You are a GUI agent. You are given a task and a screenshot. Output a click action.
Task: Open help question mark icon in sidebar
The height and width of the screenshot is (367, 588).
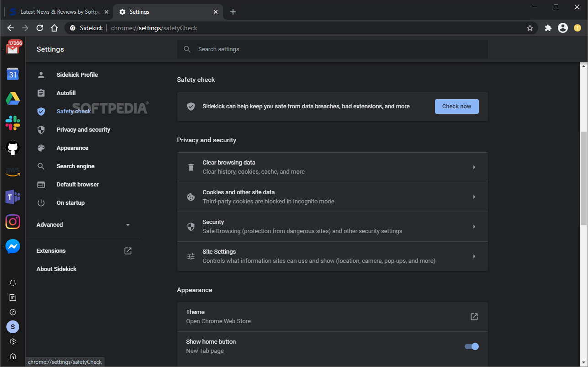coord(13,312)
